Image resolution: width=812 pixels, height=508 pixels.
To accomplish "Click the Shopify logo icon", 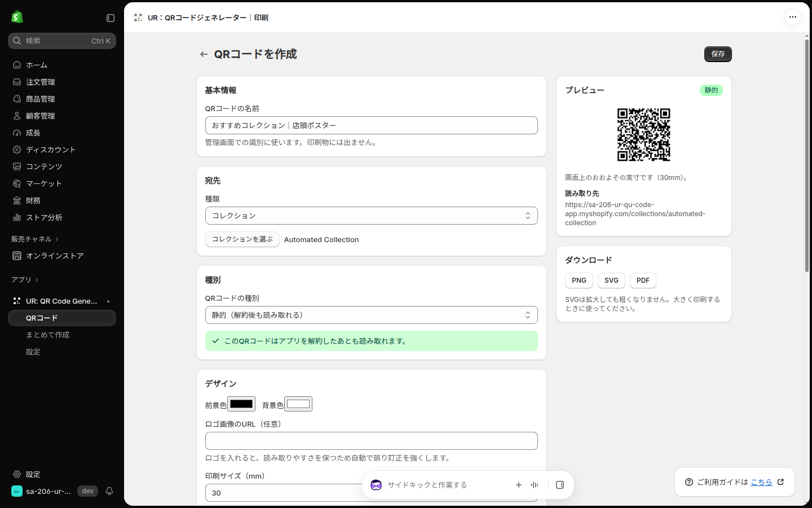I will 17,17.
